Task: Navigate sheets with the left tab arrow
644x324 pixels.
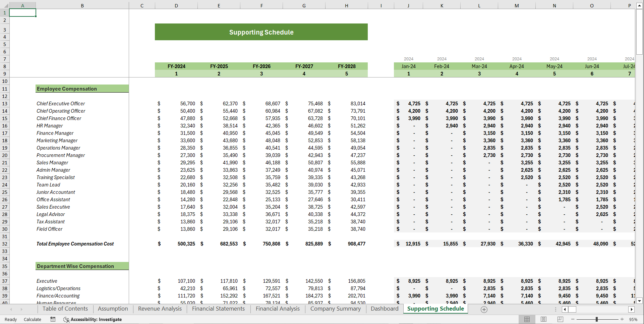Action: click(x=11, y=309)
